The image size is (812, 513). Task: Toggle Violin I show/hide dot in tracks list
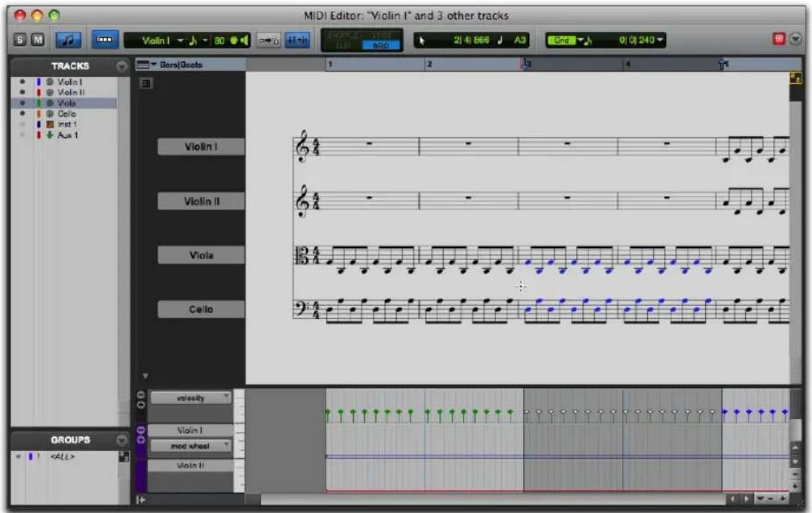(23, 81)
